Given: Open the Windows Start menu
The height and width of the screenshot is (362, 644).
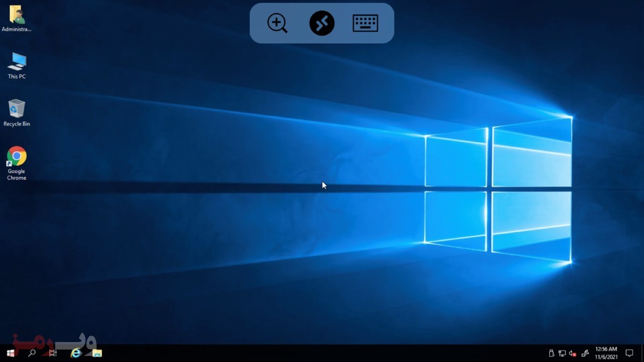Looking at the screenshot, I should (x=11, y=353).
